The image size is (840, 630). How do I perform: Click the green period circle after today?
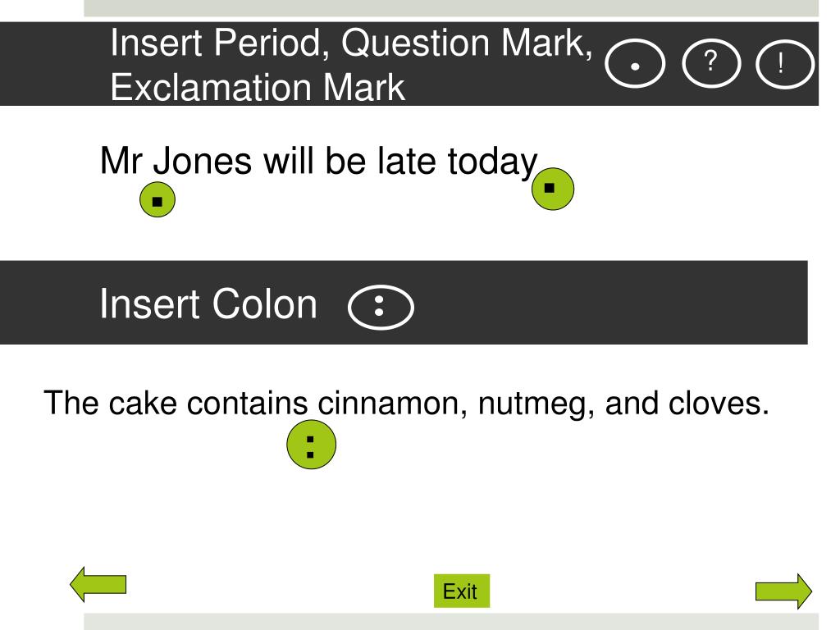click(x=553, y=189)
